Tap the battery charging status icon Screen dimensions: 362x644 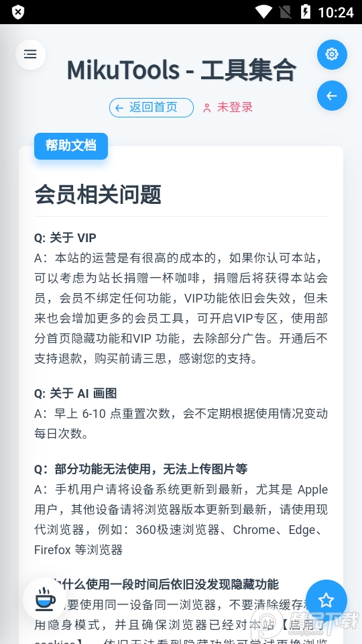306,12
